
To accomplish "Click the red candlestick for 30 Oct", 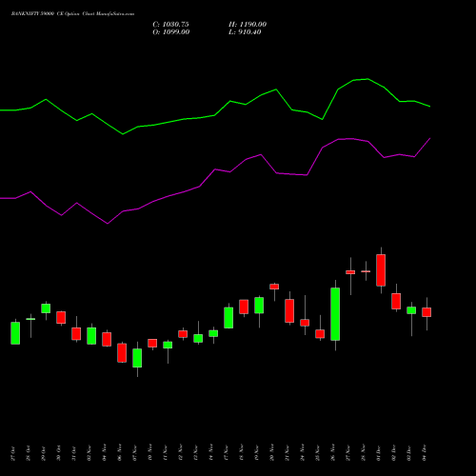I will tap(61, 317).
